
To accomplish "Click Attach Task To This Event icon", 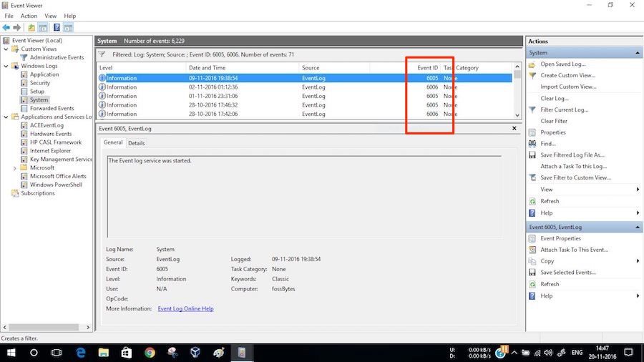I will (532, 250).
